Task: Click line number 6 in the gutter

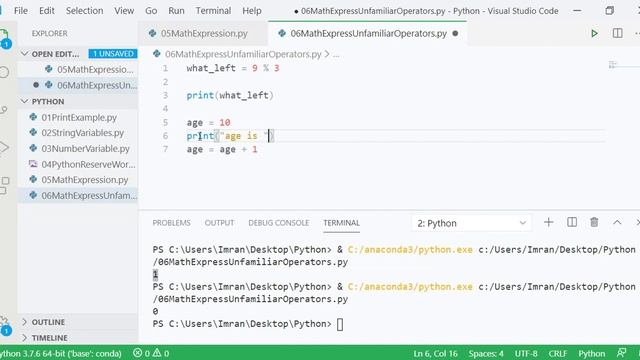Action: point(165,136)
